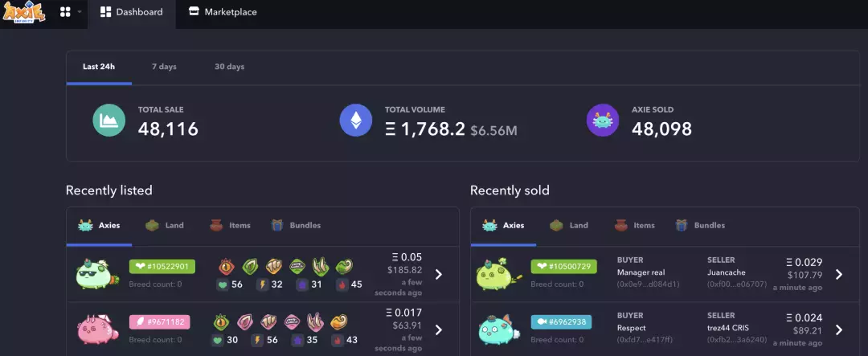Switch to the Marketplace tab
Viewport: 868px width, 356px height.
point(223,11)
